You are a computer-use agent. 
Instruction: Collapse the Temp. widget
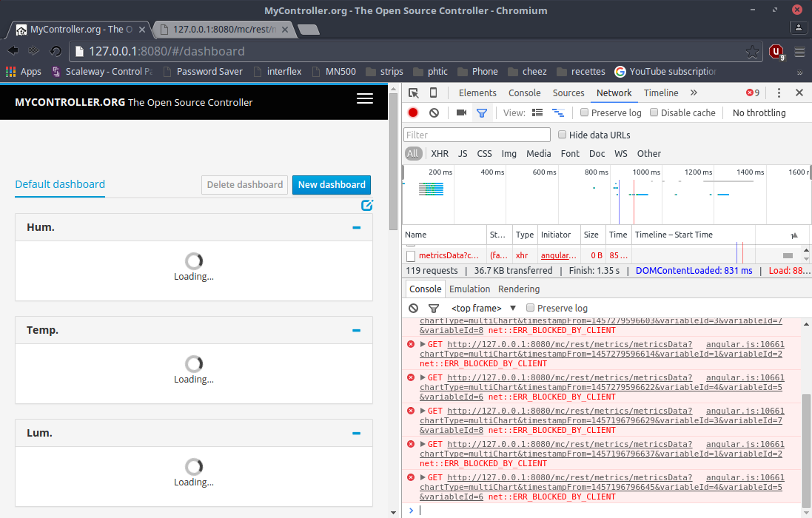tap(356, 330)
